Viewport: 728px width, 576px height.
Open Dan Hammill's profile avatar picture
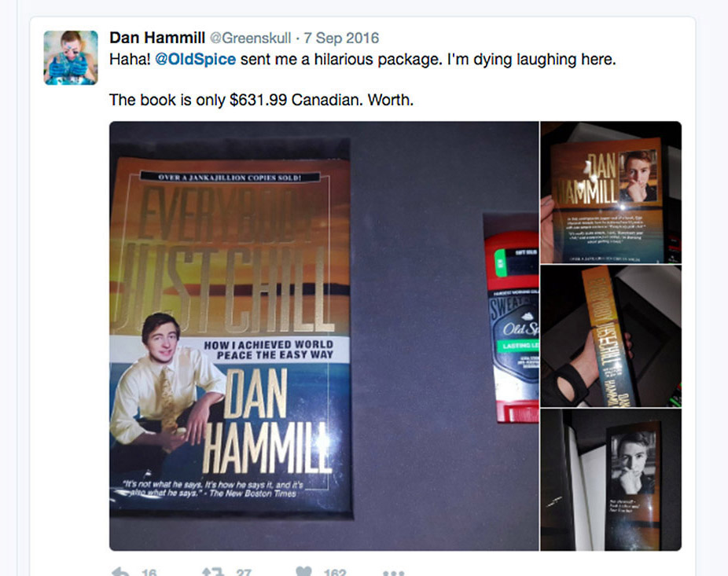pos(71,57)
